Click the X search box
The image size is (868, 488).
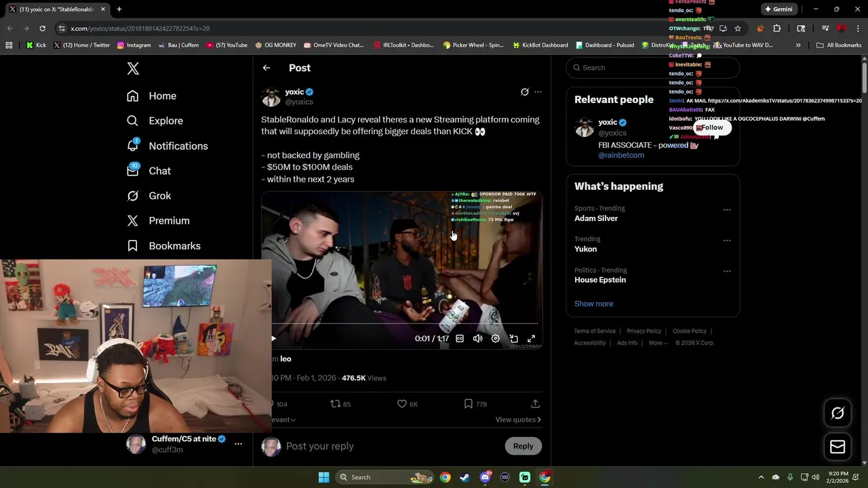(x=652, y=68)
